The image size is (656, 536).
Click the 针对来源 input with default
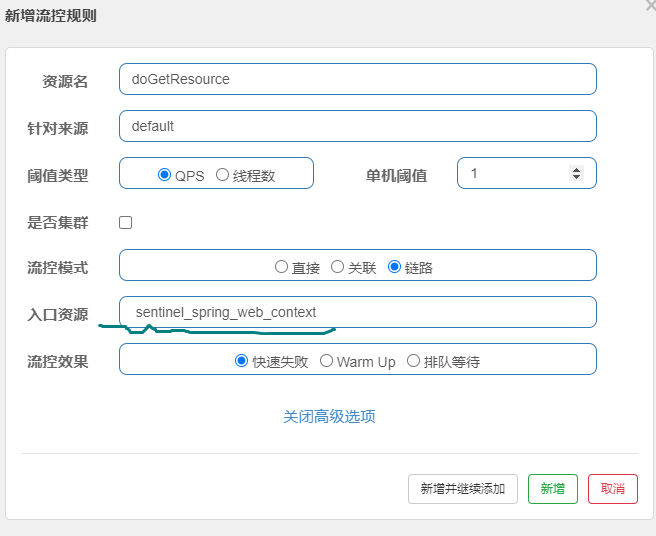(x=358, y=126)
